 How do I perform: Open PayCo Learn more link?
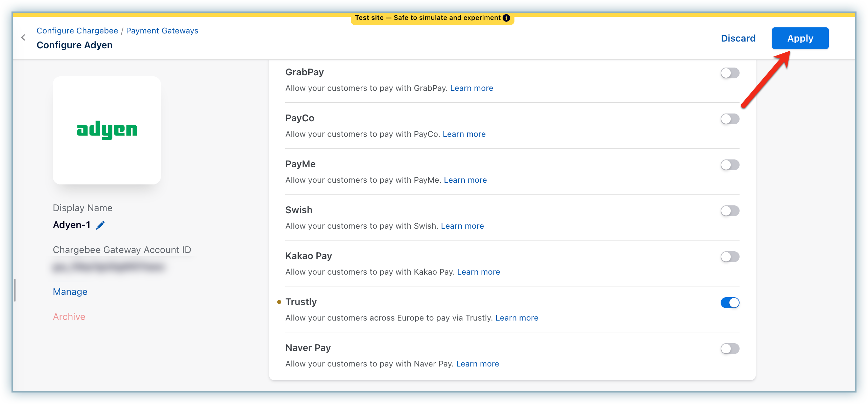point(464,134)
